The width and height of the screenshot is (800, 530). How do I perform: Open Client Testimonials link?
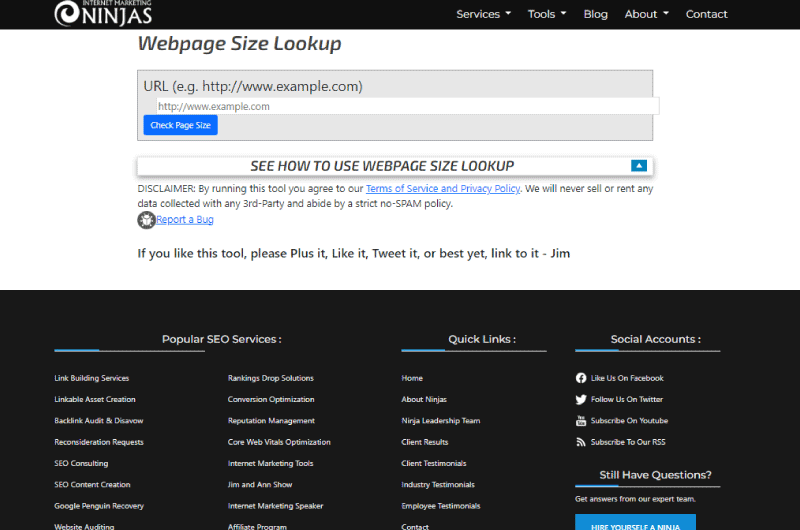pos(434,464)
